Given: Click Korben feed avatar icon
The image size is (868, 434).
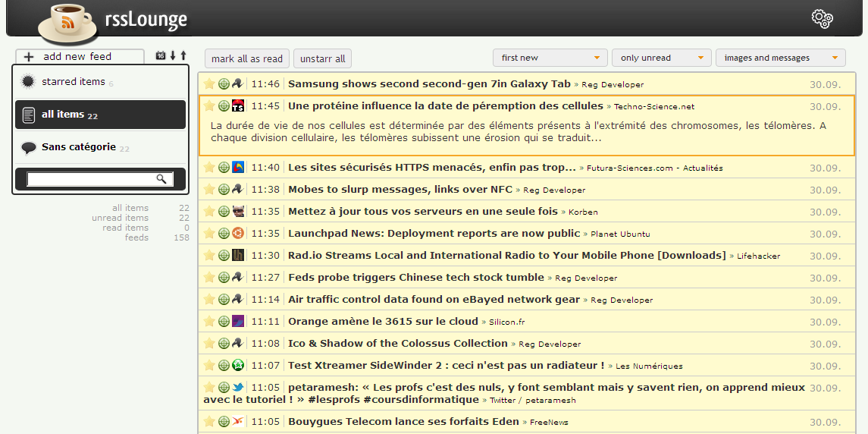Looking at the screenshot, I should (x=238, y=211).
